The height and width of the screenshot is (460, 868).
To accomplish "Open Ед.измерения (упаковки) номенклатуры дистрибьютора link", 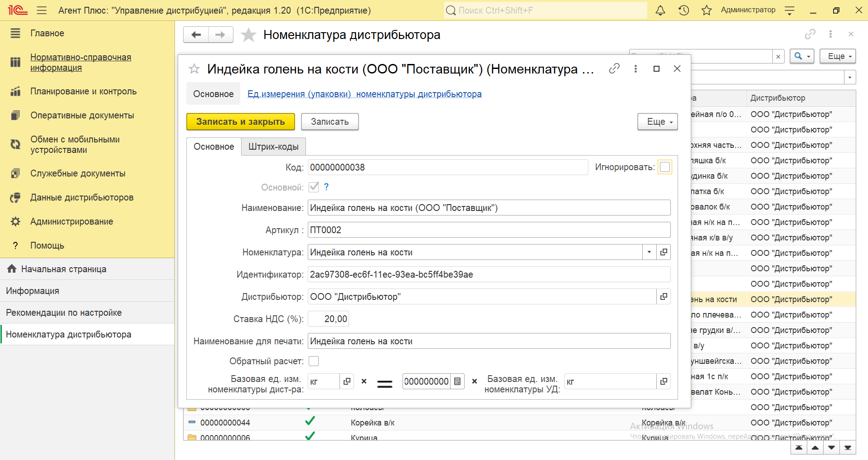I will [x=364, y=94].
